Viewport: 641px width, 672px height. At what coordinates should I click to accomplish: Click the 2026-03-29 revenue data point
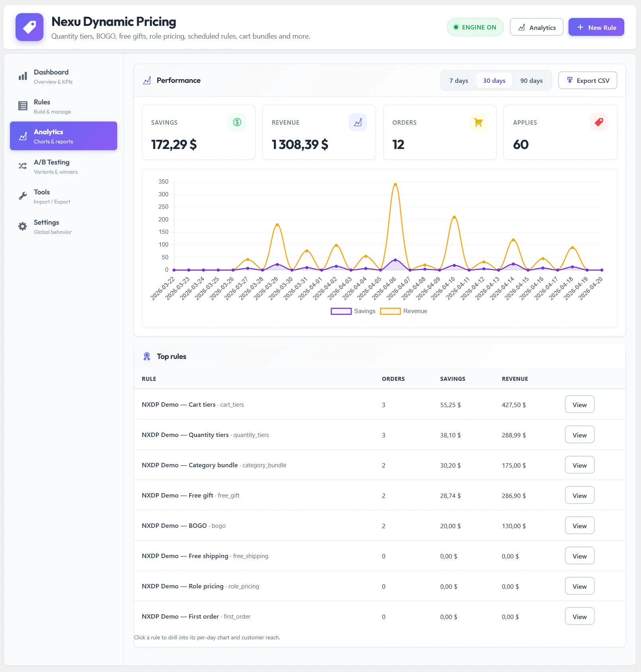277,225
